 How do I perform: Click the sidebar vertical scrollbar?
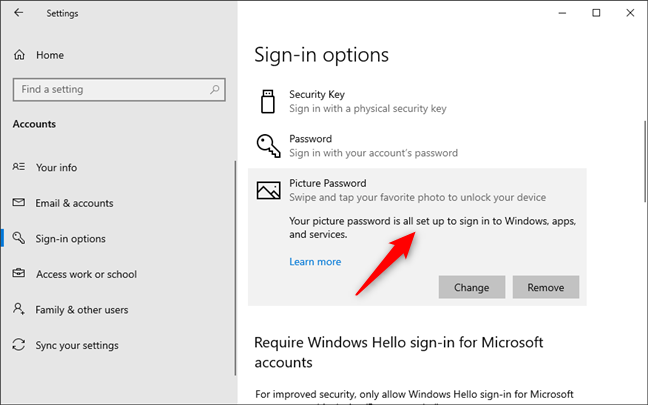coord(236,268)
